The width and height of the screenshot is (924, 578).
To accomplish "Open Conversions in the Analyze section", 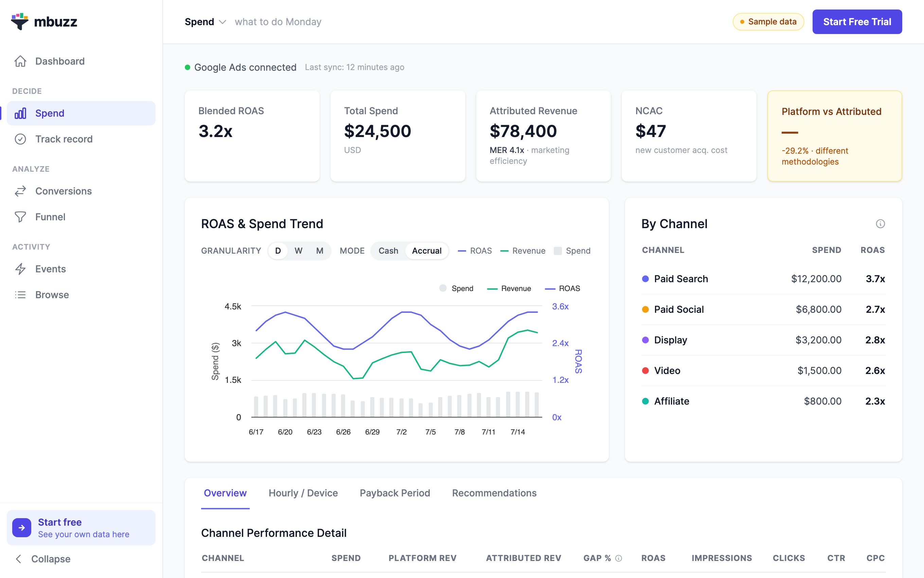I will tap(81, 191).
